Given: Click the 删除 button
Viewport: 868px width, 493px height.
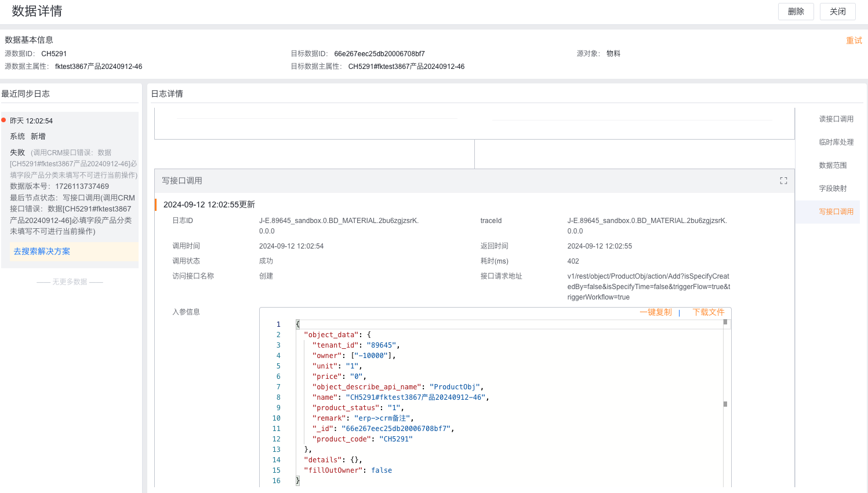Looking at the screenshot, I should tap(796, 12).
